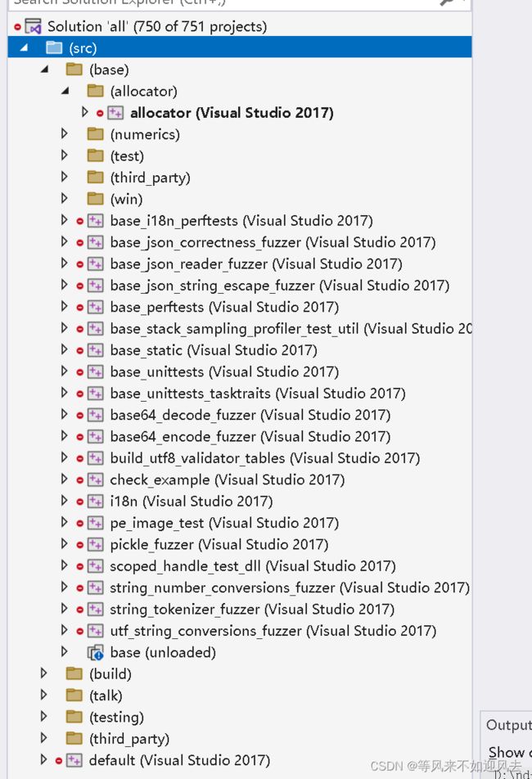Image resolution: width=532 pixels, height=779 pixels.
Task: Click the base64_decode_fuzzer project icon
Action: 95,415
